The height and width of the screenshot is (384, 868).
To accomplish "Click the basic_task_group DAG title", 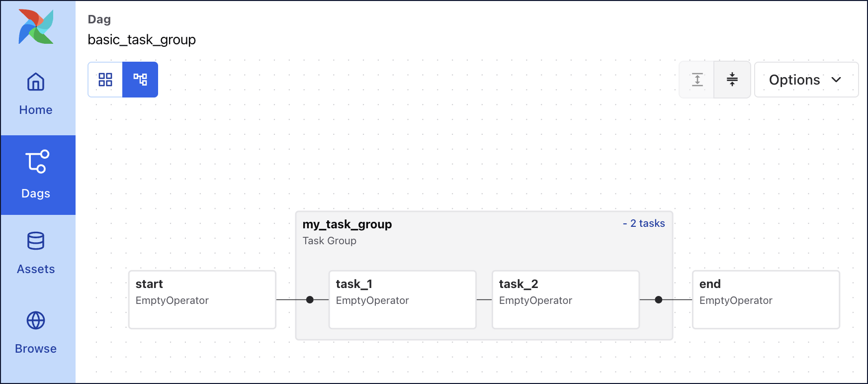I will (x=142, y=40).
